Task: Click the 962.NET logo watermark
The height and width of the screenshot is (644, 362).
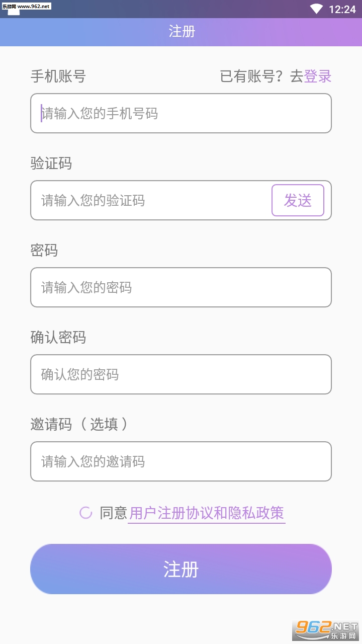Action: point(326,629)
